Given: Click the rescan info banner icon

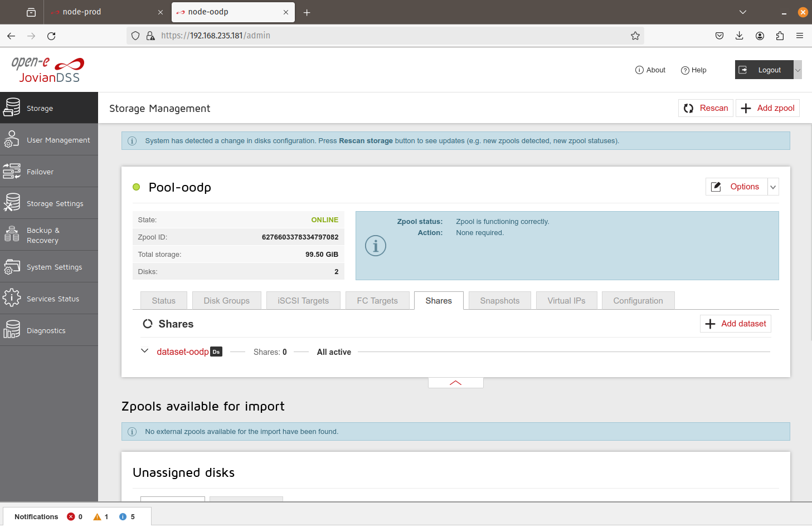Looking at the screenshot, I should (132, 141).
